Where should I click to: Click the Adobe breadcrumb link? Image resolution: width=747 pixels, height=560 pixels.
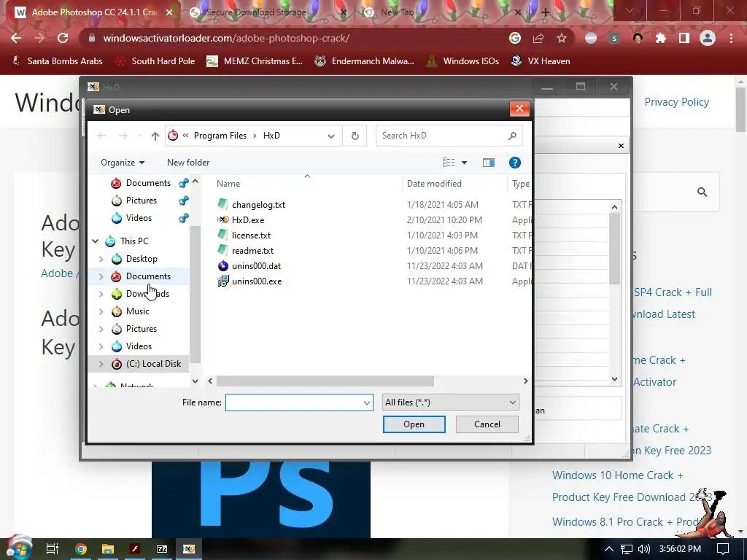pyautogui.click(x=57, y=273)
